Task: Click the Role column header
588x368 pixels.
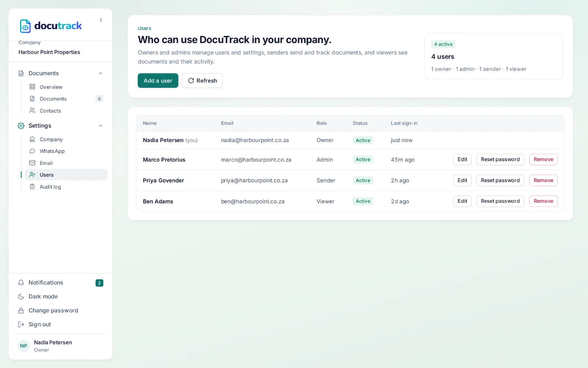Action: [322, 123]
